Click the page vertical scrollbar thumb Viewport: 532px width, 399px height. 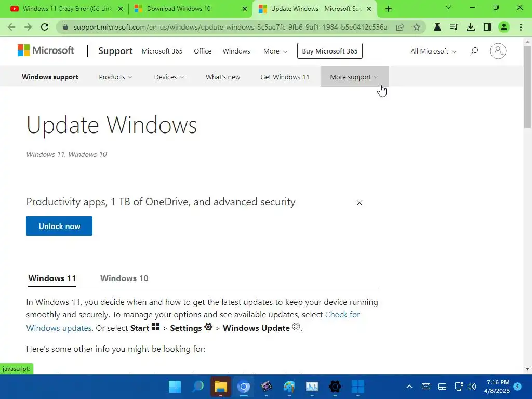pos(527,87)
